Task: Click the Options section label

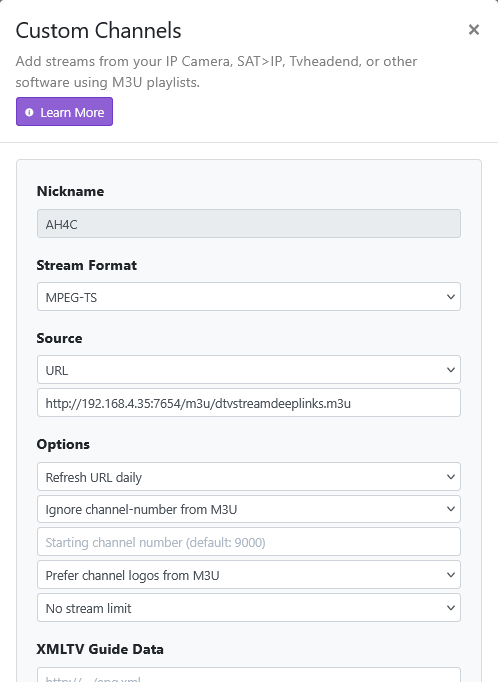Action: pos(63,444)
